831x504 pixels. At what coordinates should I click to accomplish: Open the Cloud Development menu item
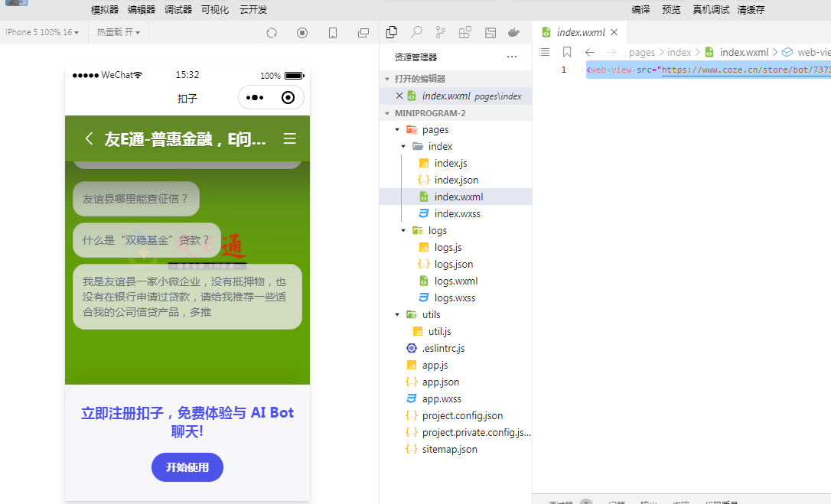pyautogui.click(x=253, y=9)
